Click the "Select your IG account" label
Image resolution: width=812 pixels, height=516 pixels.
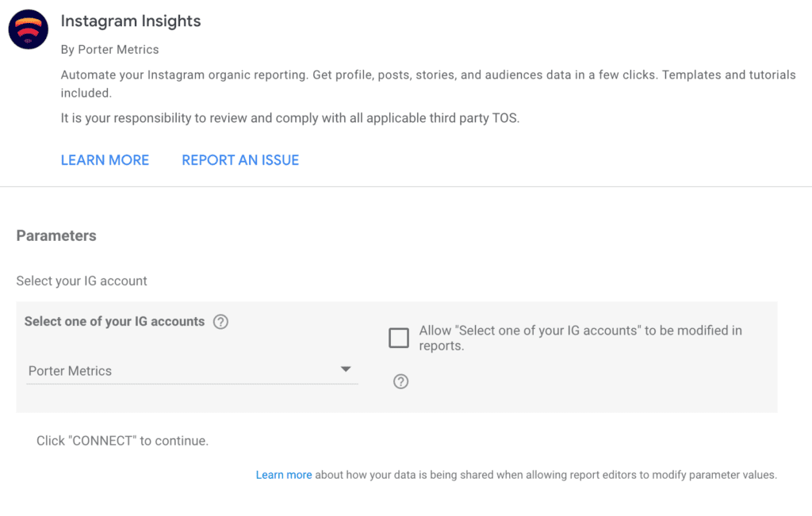point(82,281)
